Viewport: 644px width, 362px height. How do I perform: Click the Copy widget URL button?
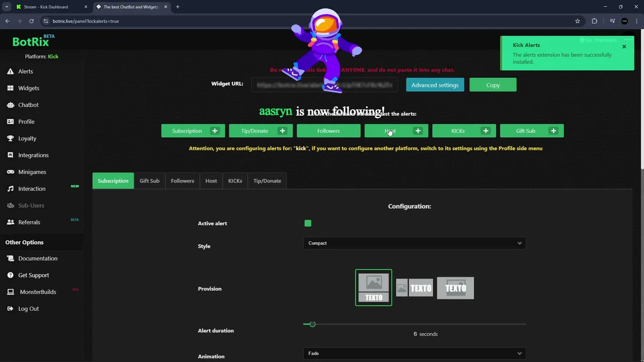pyautogui.click(x=493, y=85)
